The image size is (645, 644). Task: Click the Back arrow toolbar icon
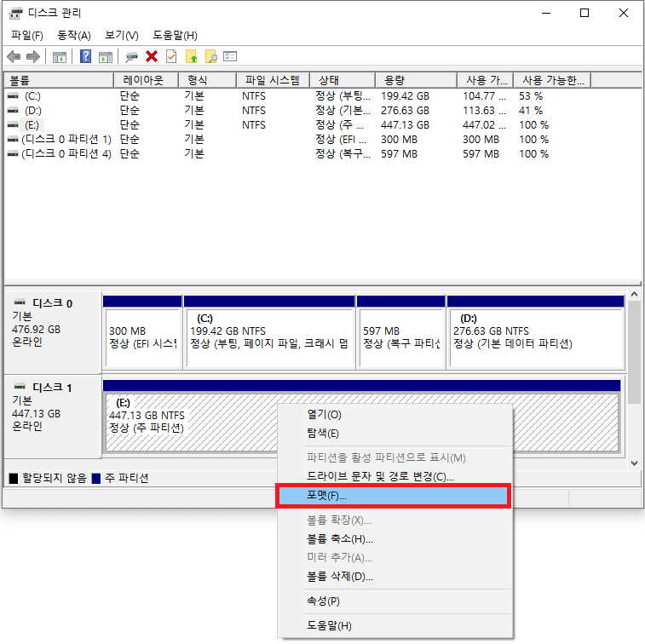pos(14,56)
